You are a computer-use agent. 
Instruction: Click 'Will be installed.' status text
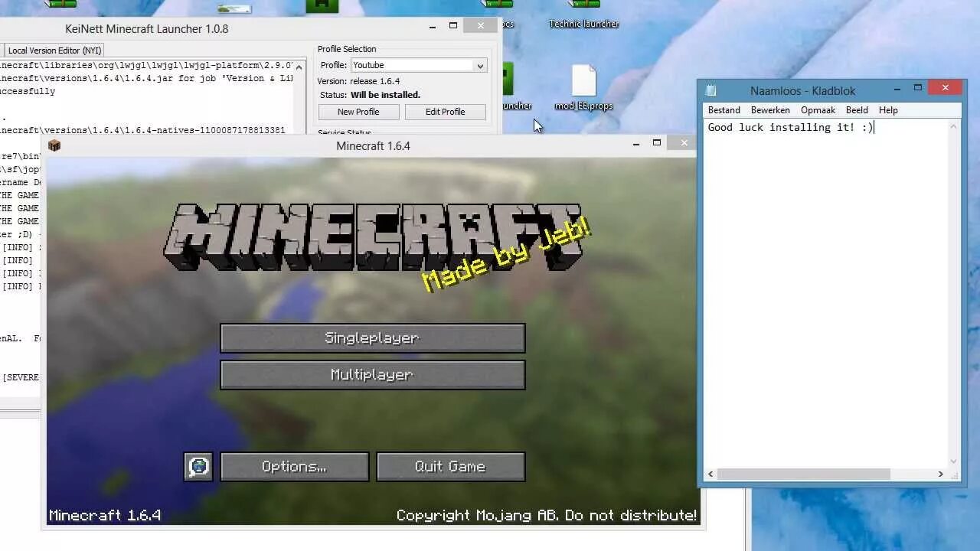(385, 95)
